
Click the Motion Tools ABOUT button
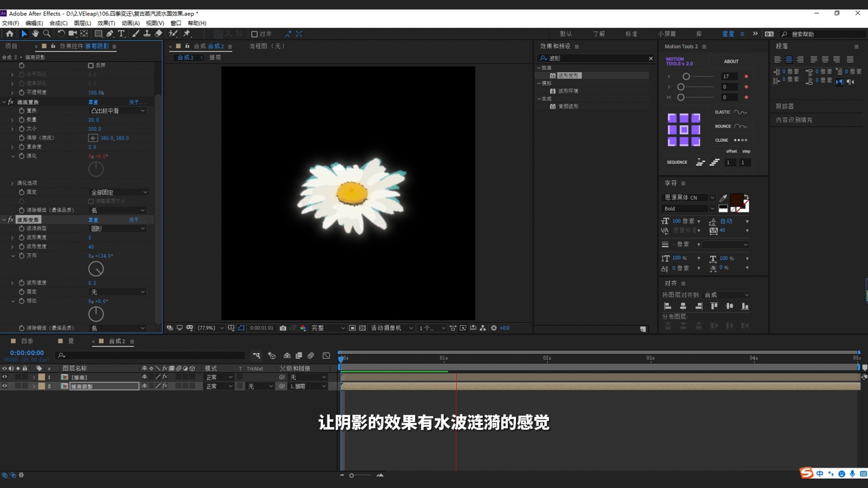[x=731, y=61]
